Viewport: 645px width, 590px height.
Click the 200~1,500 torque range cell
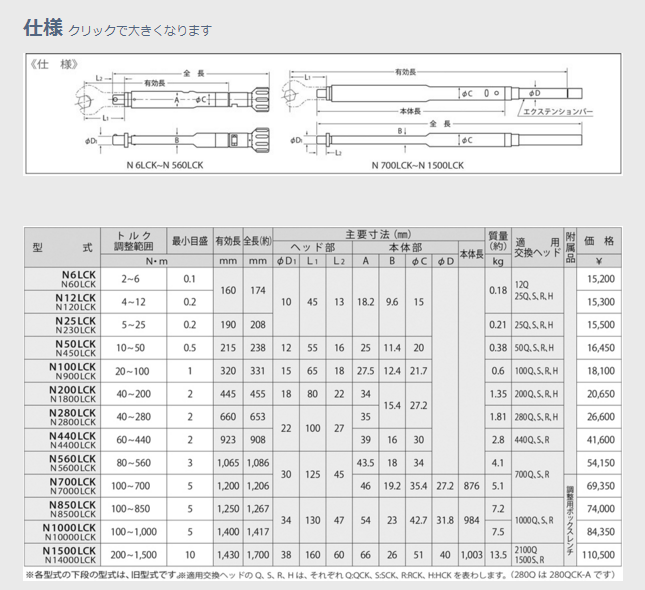[x=134, y=555]
